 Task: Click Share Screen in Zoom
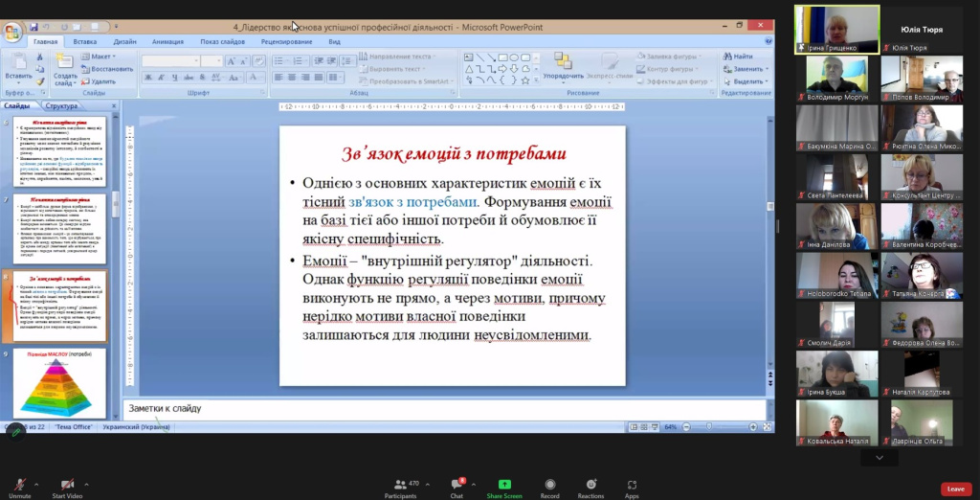[x=503, y=488]
